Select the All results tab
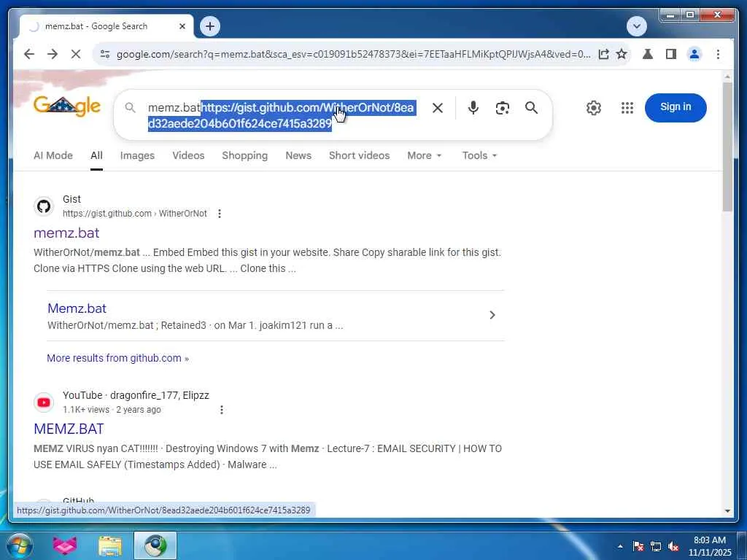Viewport: 747px width, 560px height. (96, 155)
